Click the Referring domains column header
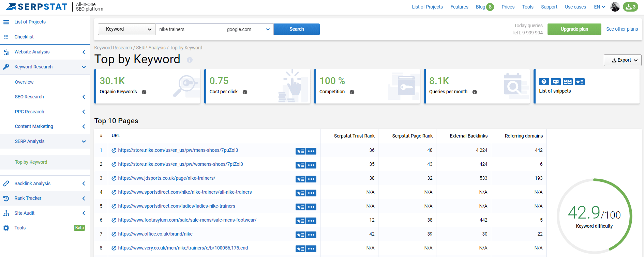 pyautogui.click(x=524, y=136)
